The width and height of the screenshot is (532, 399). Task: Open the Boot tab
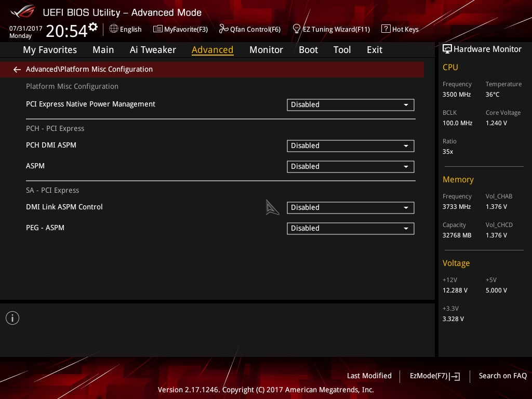point(308,50)
